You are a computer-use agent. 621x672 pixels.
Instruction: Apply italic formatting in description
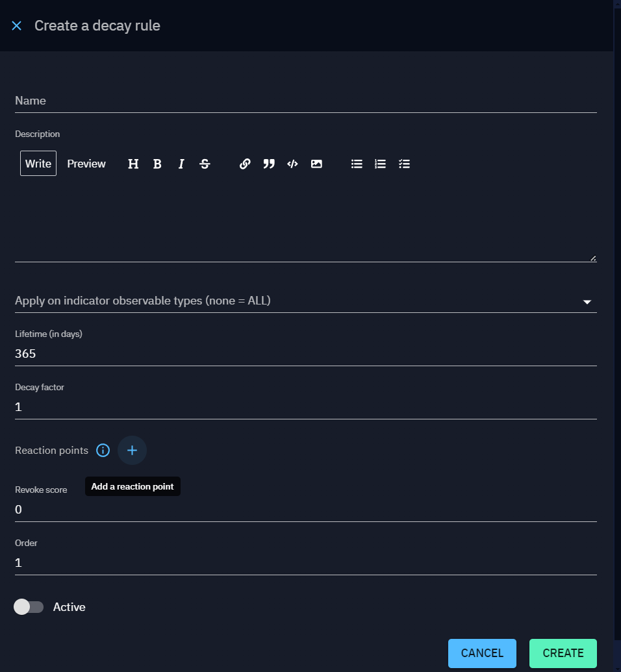point(181,164)
